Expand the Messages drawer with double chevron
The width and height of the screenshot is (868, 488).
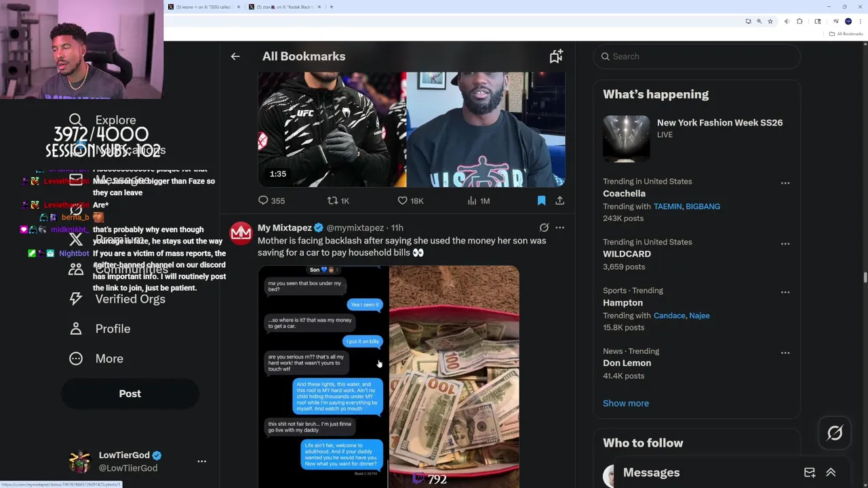click(x=831, y=472)
